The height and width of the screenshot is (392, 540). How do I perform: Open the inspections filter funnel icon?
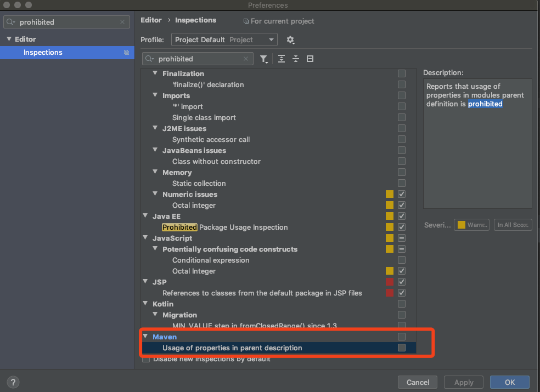(264, 59)
